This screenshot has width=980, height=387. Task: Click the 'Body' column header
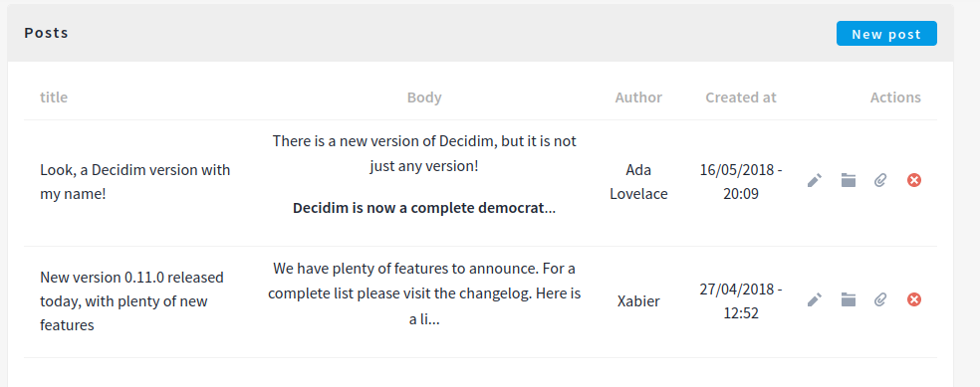[424, 97]
